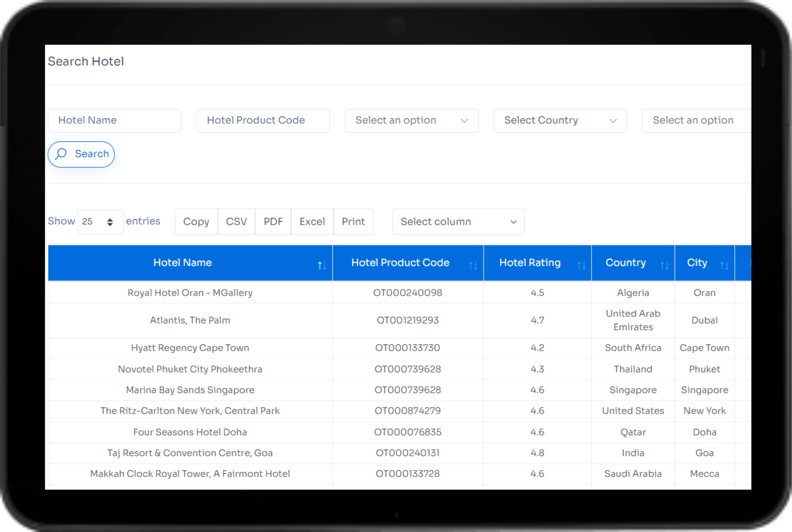Click the South Africa country cell
This screenshot has height=532, width=792.
point(633,348)
